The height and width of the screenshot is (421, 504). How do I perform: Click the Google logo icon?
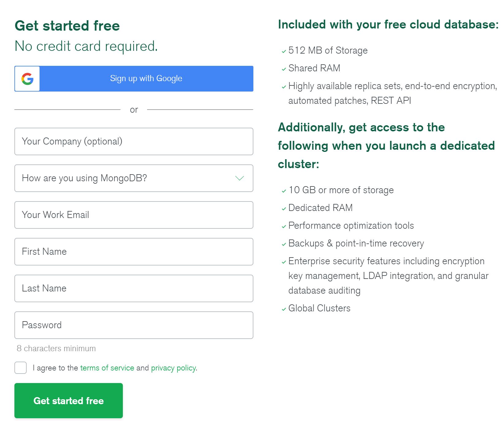(27, 79)
